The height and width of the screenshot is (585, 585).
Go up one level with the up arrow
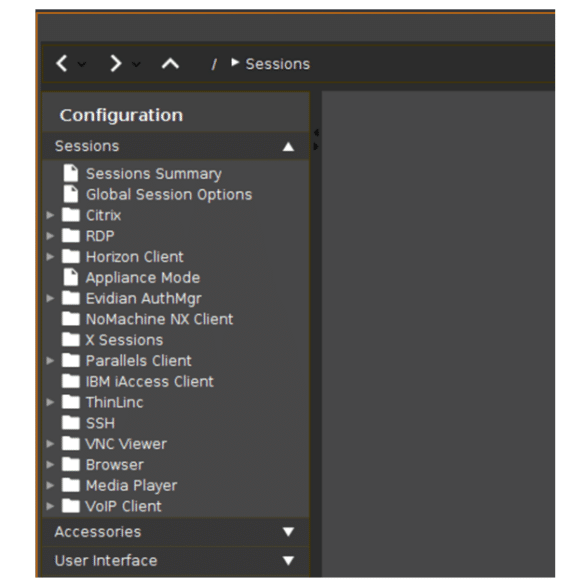pos(170,64)
